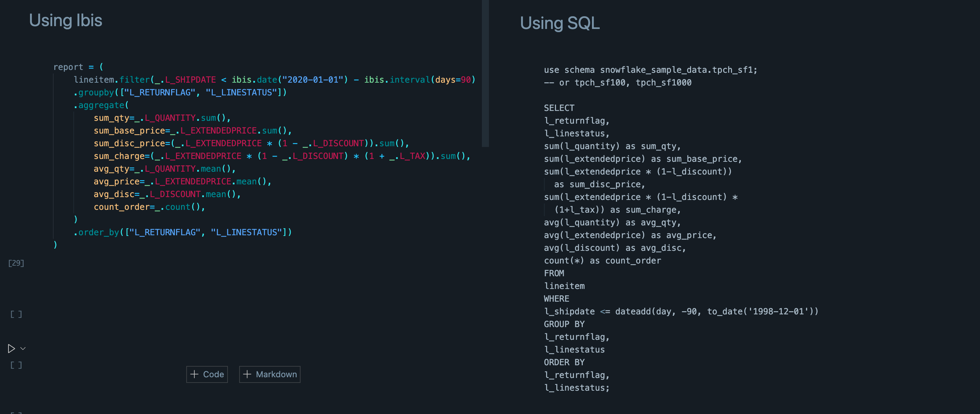Add a new Code cell

[x=207, y=374]
